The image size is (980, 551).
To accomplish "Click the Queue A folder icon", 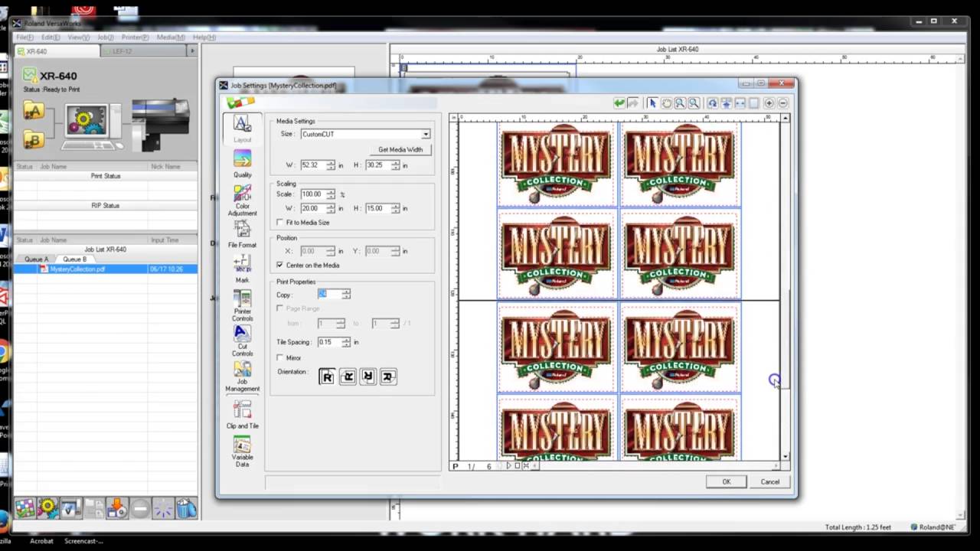I will 33,111.
